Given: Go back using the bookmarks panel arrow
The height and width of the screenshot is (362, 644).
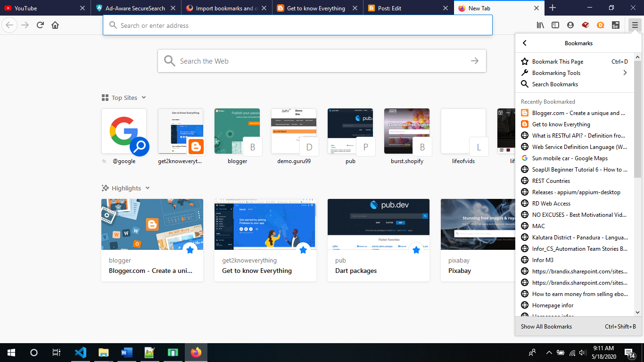Looking at the screenshot, I should pos(525,43).
